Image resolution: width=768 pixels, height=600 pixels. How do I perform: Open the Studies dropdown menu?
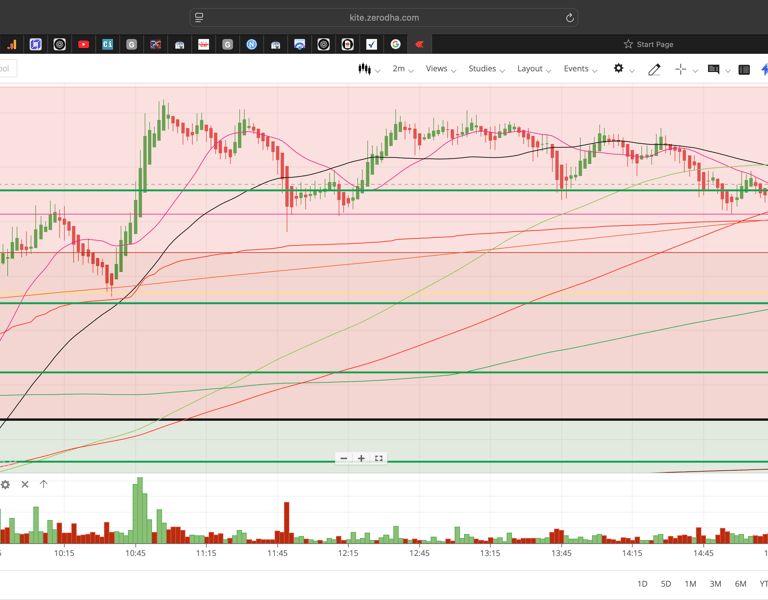(486, 69)
